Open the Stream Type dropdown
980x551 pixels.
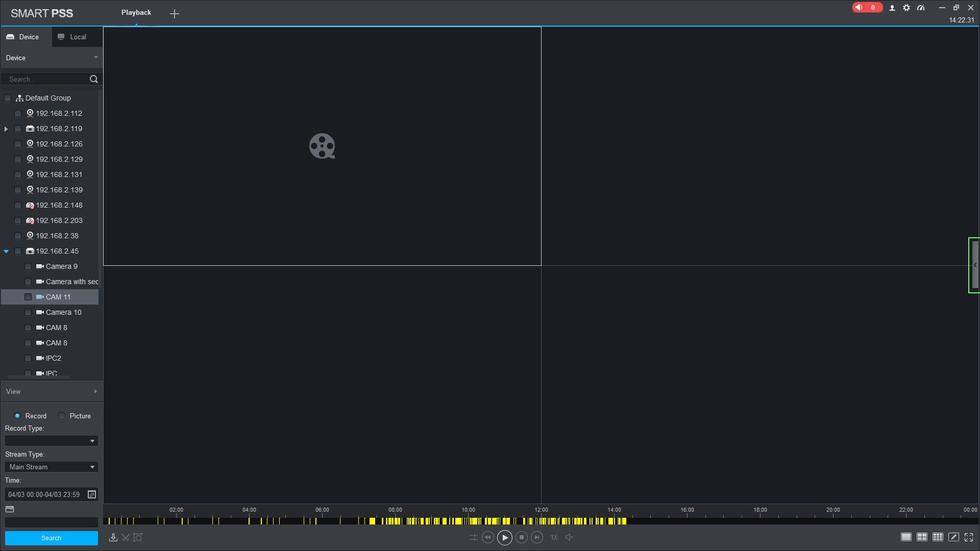pyautogui.click(x=51, y=467)
